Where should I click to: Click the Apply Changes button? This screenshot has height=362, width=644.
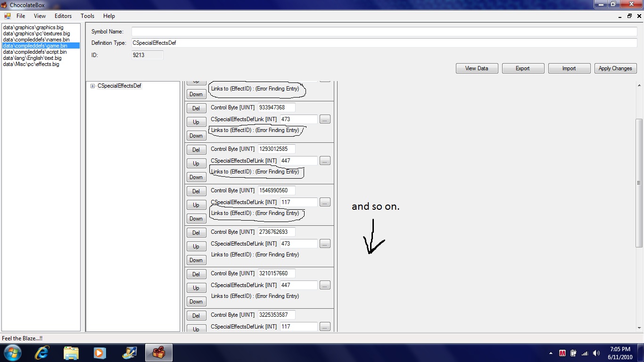(x=615, y=68)
